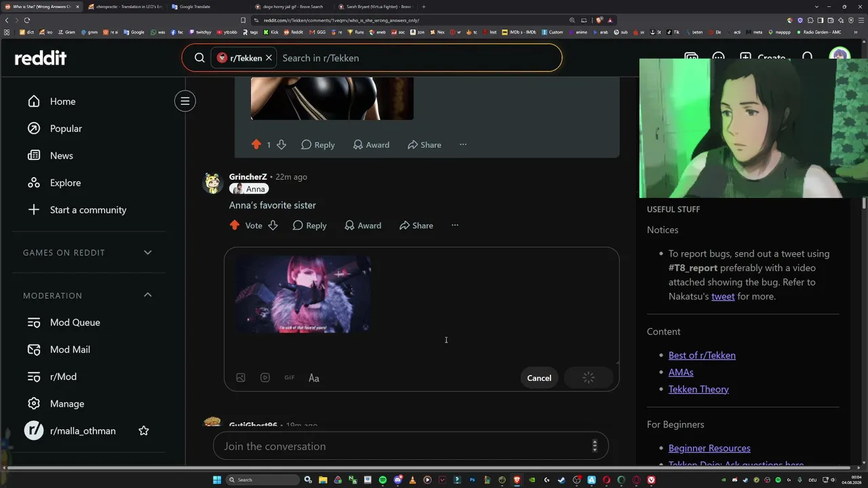868x488 pixels.
Task: Open Beginner Resources link
Action: pos(709,448)
